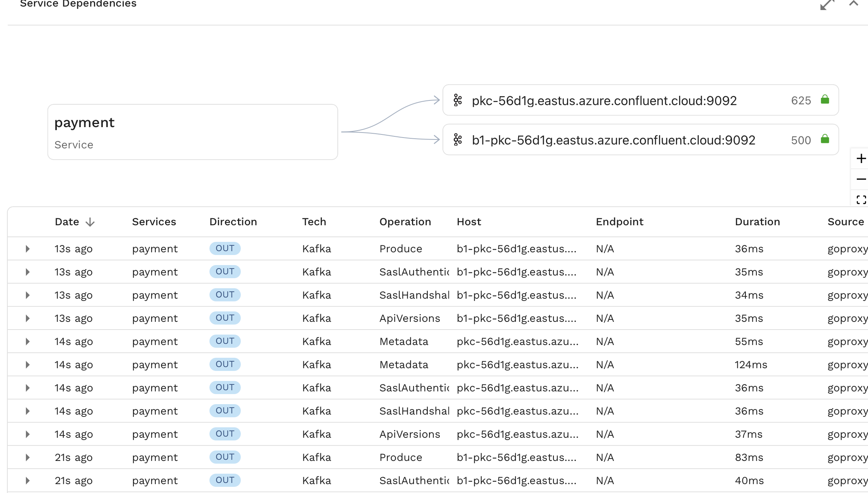Collapse the Service Dependencies section

(853, 4)
